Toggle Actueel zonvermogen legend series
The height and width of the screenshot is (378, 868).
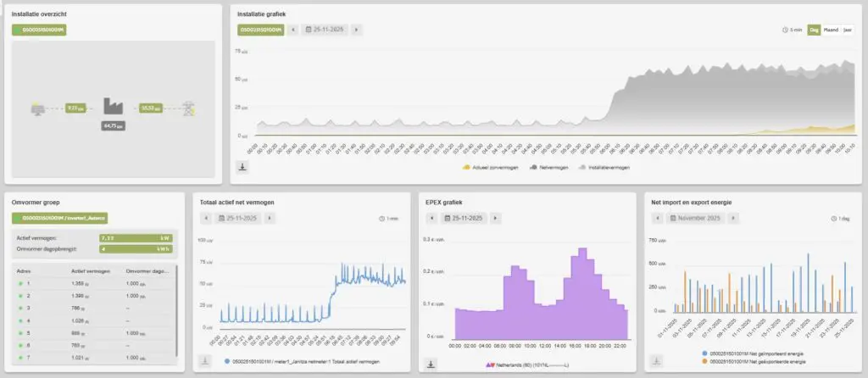(490, 167)
